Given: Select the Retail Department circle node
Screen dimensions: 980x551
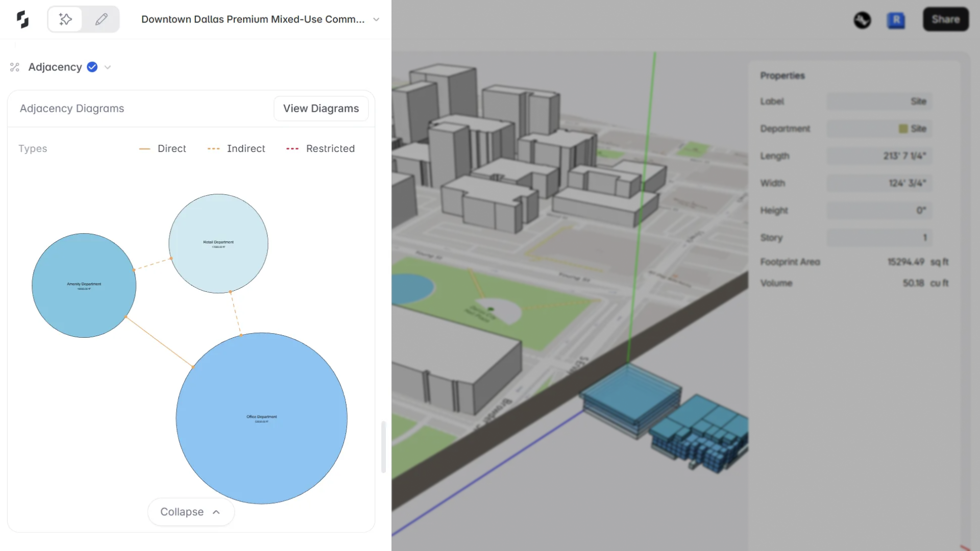Looking at the screenshot, I should 218,243.
